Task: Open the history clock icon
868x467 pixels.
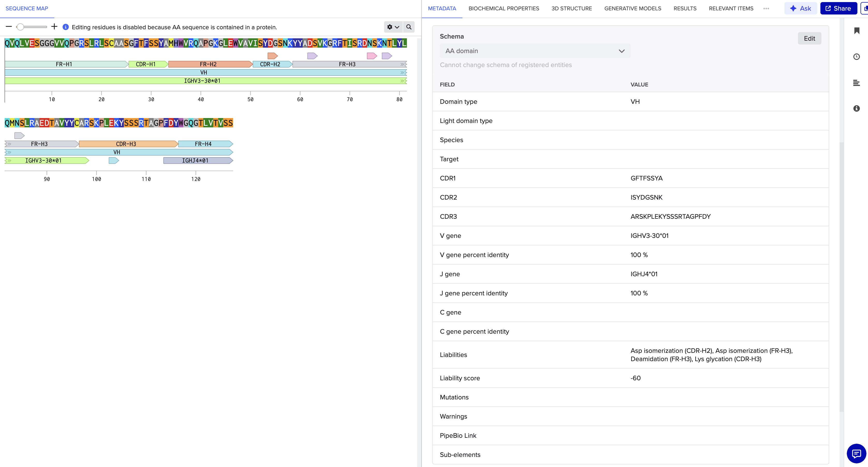Action: (x=857, y=57)
